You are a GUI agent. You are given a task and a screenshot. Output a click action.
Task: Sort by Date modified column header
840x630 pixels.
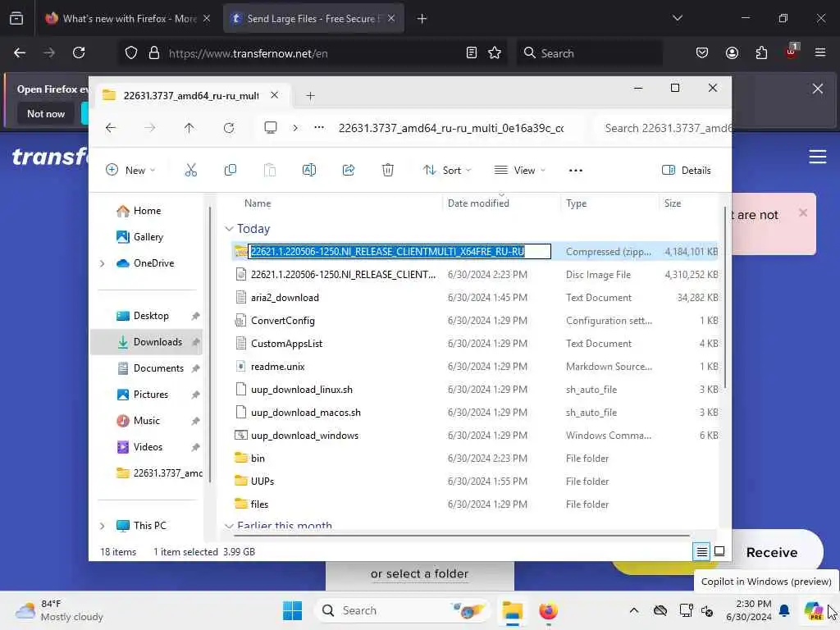[478, 203]
